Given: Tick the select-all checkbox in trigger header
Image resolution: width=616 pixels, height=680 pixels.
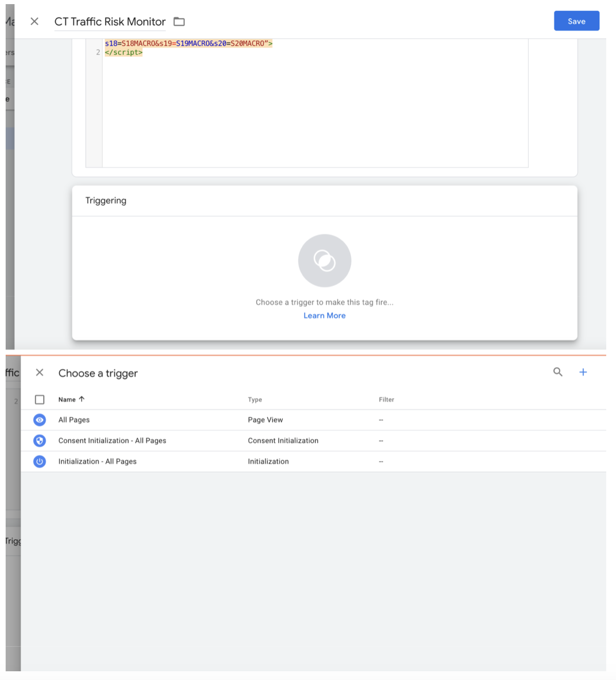Looking at the screenshot, I should (x=40, y=400).
